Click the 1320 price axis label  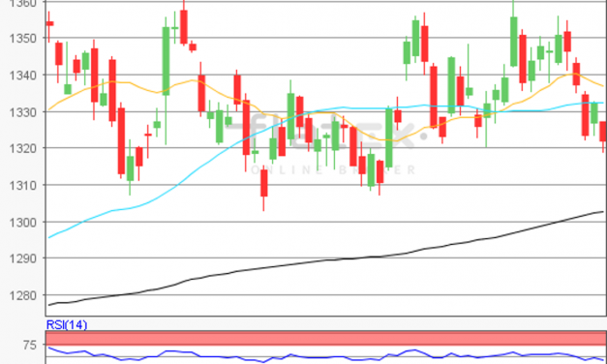pyautogui.click(x=24, y=148)
